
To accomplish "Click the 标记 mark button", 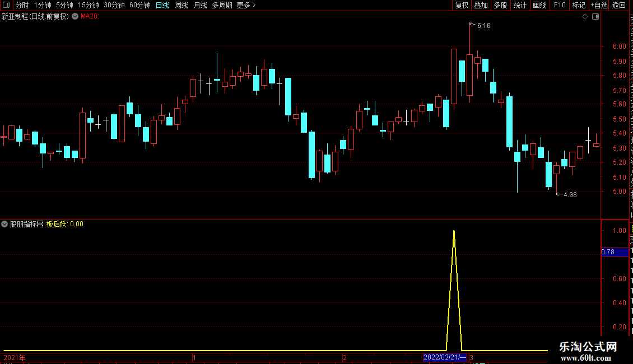I will tap(579, 5).
